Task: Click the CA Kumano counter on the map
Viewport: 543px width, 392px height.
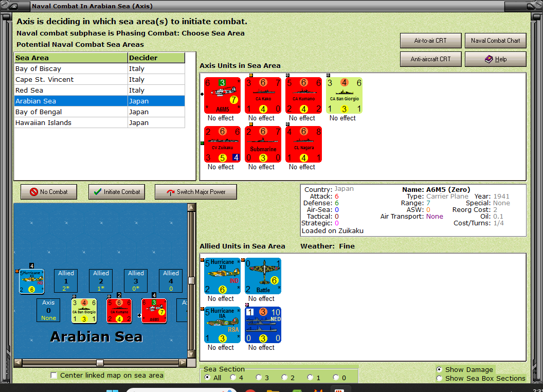Action: point(119,311)
